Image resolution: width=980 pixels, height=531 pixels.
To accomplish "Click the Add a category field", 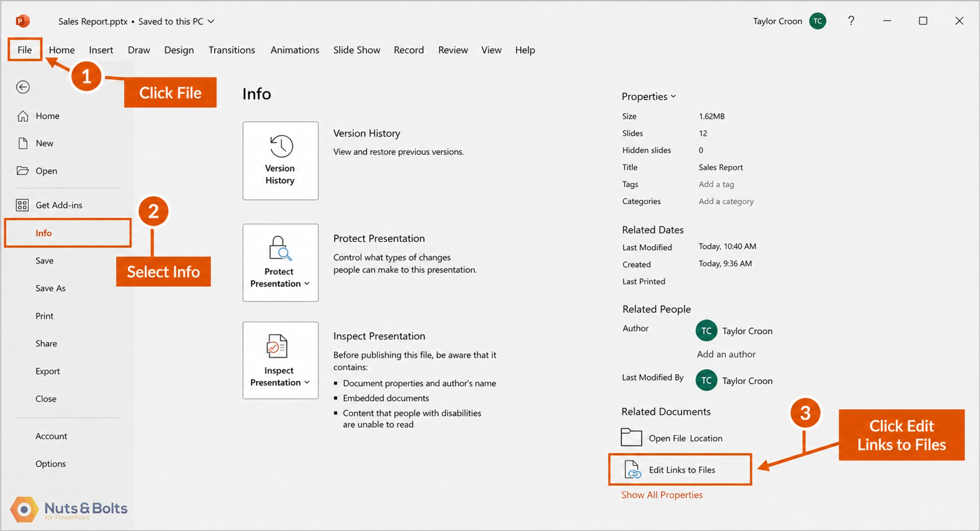I will 726,201.
